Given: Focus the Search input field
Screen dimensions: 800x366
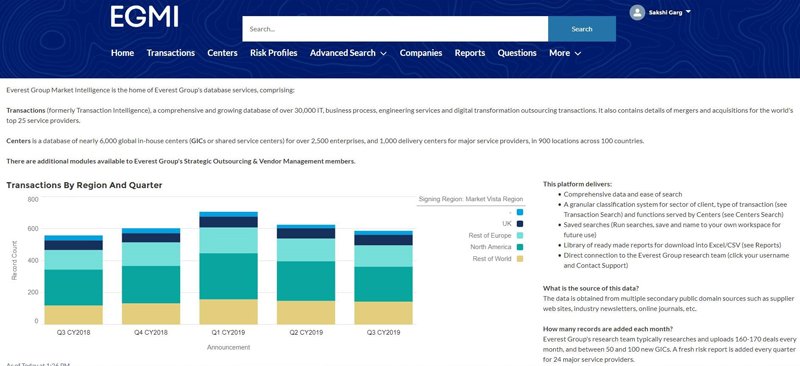Looking at the screenshot, I should point(395,29).
